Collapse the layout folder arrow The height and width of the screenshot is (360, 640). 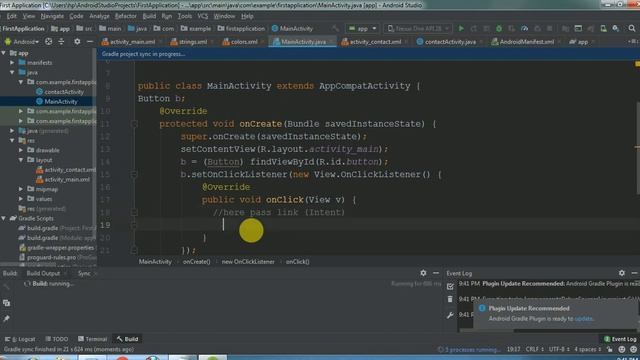(x=21, y=160)
